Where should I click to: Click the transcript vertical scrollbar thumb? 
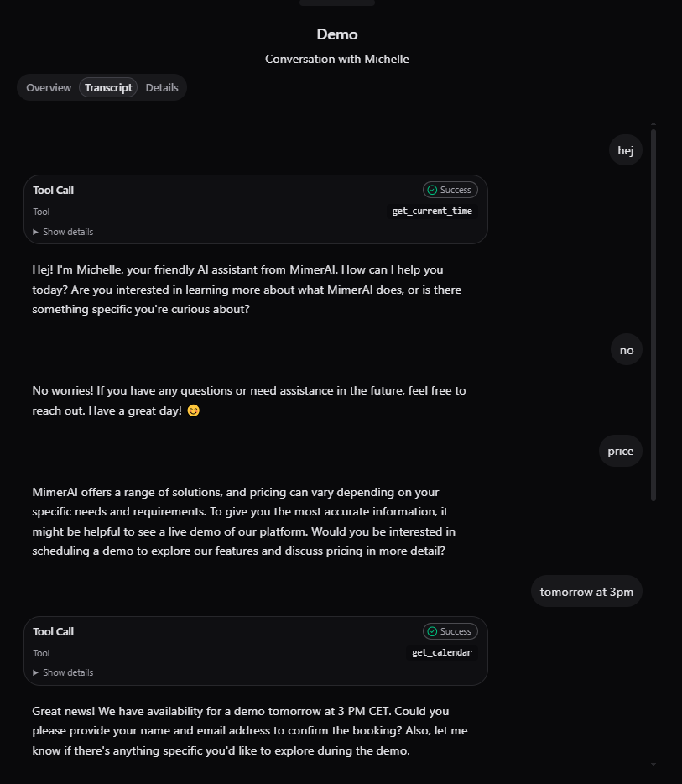653,315
